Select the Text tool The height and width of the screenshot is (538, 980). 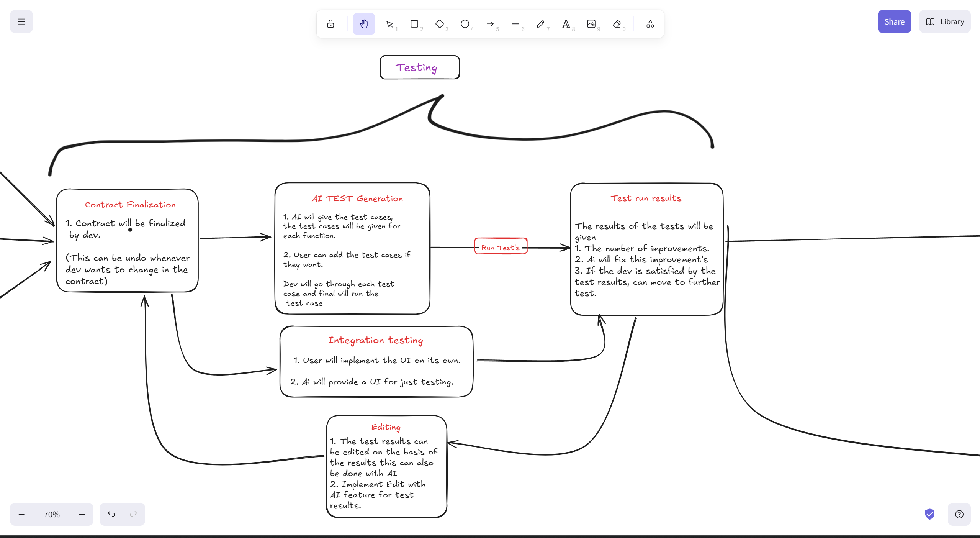566,24
